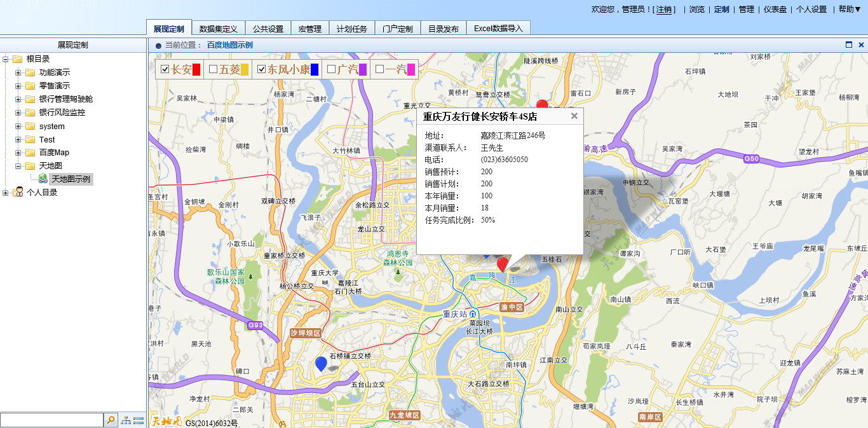Viewport: 868px width, 428px height.
Task: Focus the tree search input field
Action: click(x=51, y=420)
